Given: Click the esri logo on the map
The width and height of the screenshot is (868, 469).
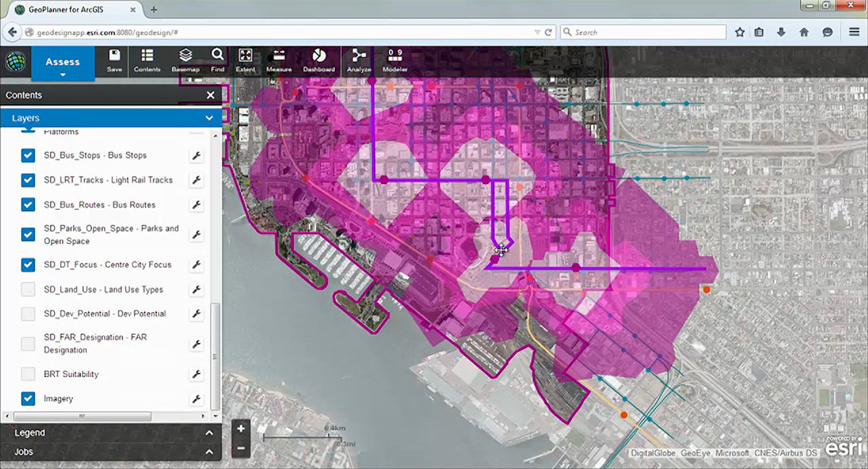Looking at the screenshot, I should [843, 447].
